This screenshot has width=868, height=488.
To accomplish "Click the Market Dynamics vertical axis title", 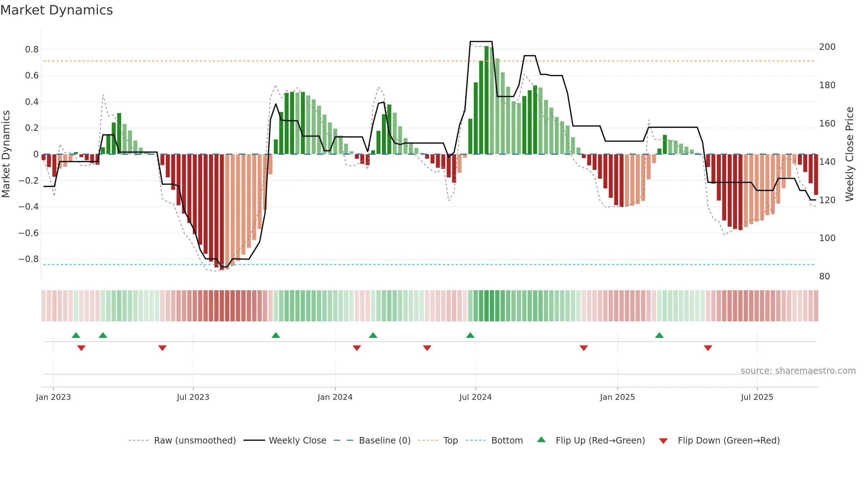I will tap(6, 154).
